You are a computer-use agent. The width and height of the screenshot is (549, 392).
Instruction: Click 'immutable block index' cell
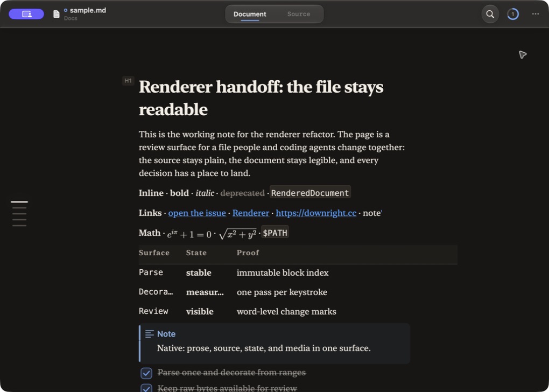tap(283, 272)
